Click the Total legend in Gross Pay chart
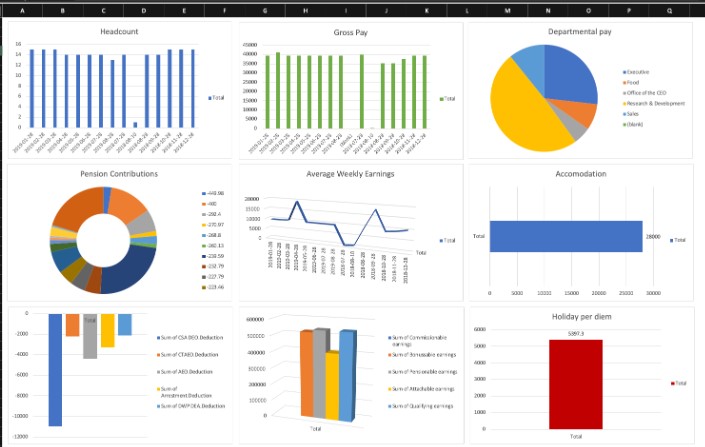Image resolution: width=705 pixels, height=447 pixels. (448, 99)
